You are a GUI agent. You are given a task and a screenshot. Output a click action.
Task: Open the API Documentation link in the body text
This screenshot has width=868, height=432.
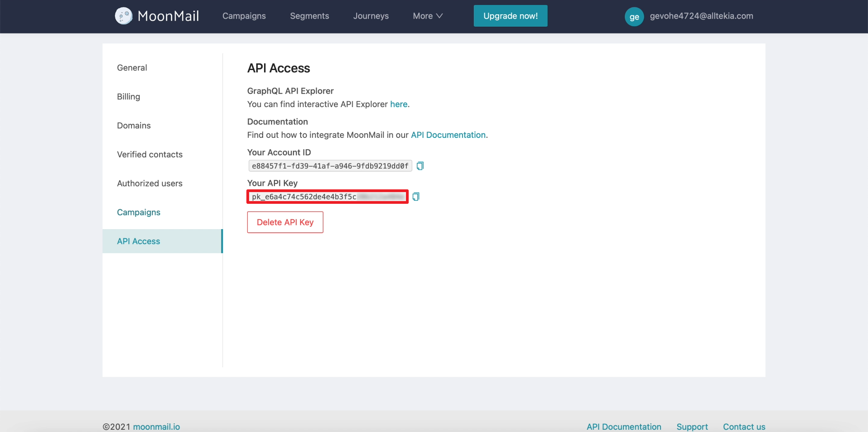pyautogui.click(x=448, y=135)
